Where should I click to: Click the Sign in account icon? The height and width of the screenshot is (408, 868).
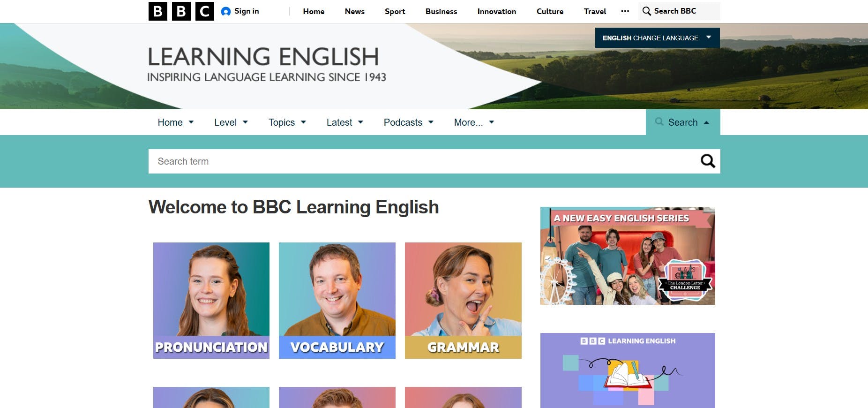[x=226, y=11]
